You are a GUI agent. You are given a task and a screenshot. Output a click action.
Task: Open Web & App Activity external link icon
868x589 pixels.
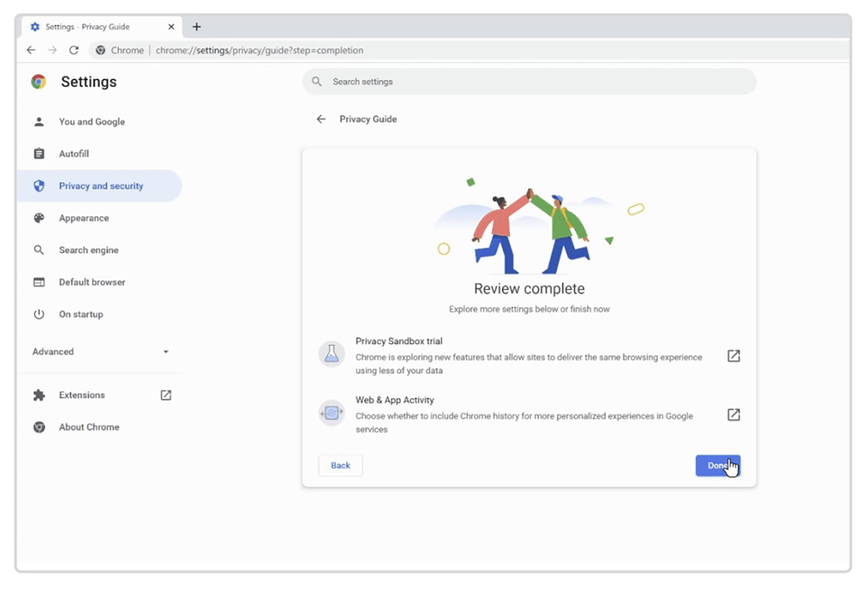click(733, 415)
